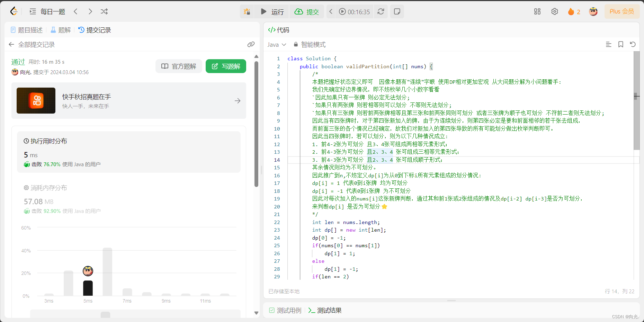The width and height of the screenshot is (644, 322).
Task: Click the streak flame icon
Action: point(571,11)
